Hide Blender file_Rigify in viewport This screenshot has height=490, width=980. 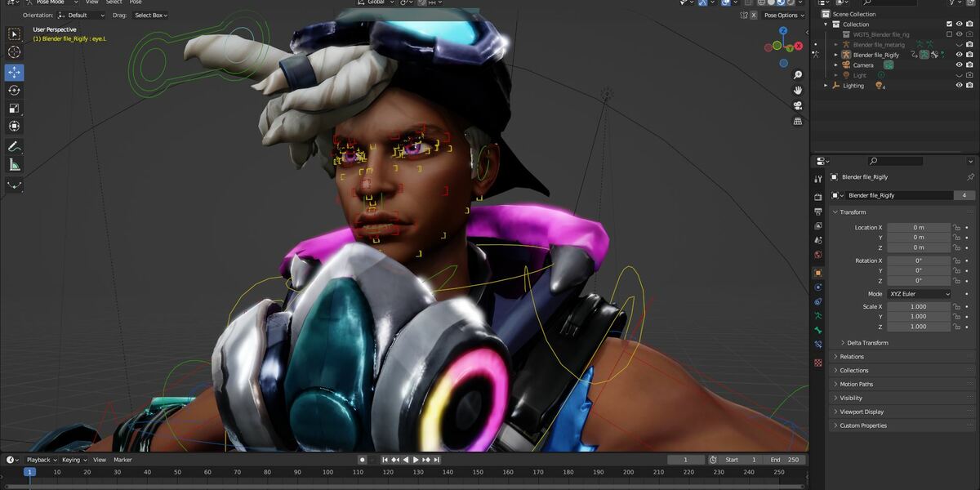point(959,55)
